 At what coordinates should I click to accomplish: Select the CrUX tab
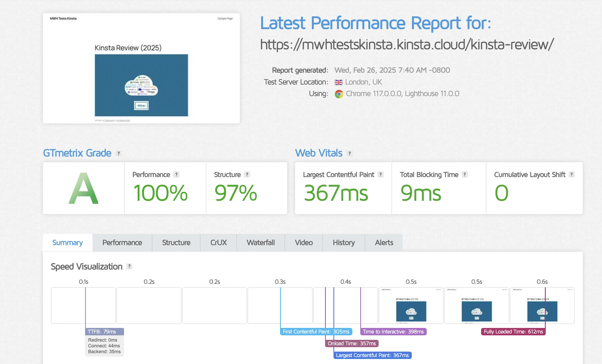click(x=218, y=243)
